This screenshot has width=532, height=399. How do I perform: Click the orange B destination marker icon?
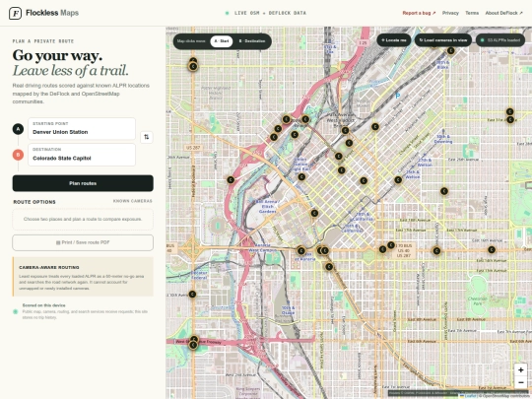pos(18,155)
